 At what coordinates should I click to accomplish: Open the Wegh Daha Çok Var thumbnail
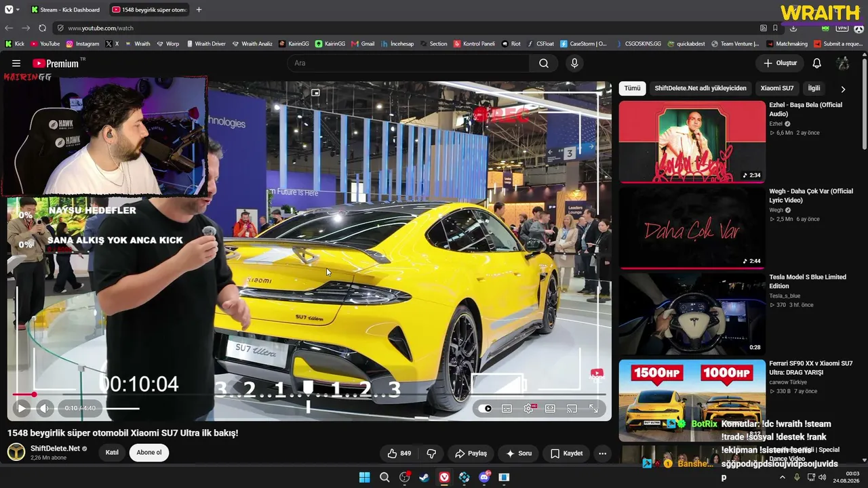tap(692, 228)
